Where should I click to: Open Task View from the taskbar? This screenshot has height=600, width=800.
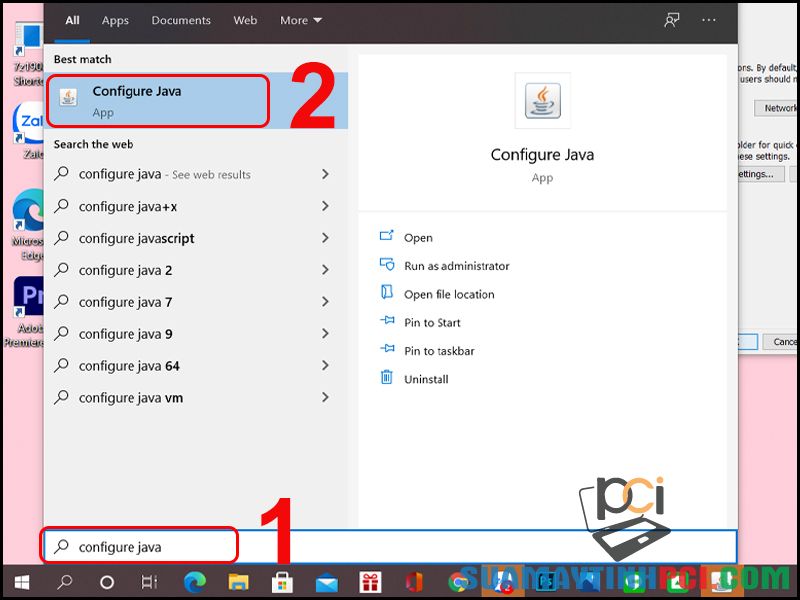coord(148,580)
